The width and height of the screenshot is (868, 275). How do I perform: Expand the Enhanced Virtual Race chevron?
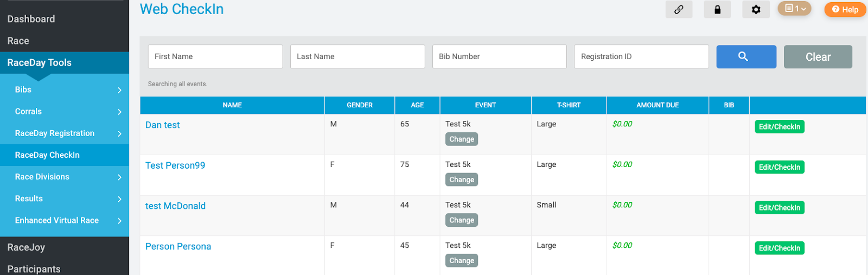point(119,221)
